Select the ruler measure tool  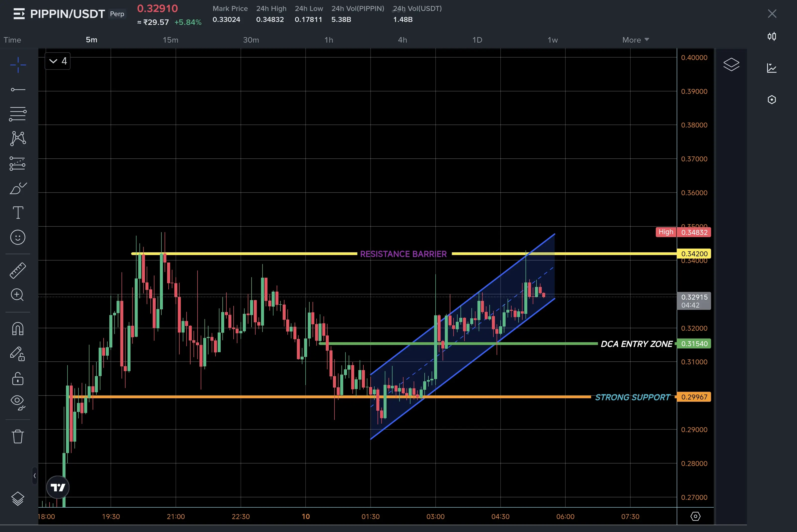tap(18, 270)
